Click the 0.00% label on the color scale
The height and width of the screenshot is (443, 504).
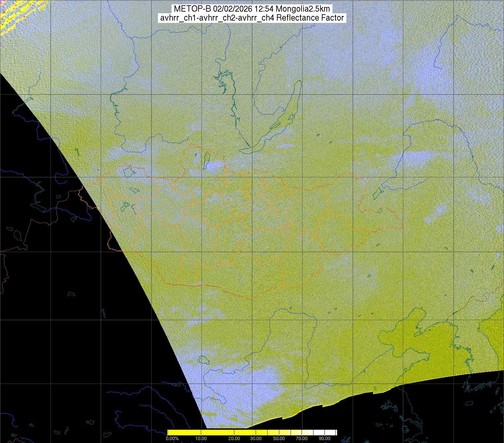click(x=172, y=439)
